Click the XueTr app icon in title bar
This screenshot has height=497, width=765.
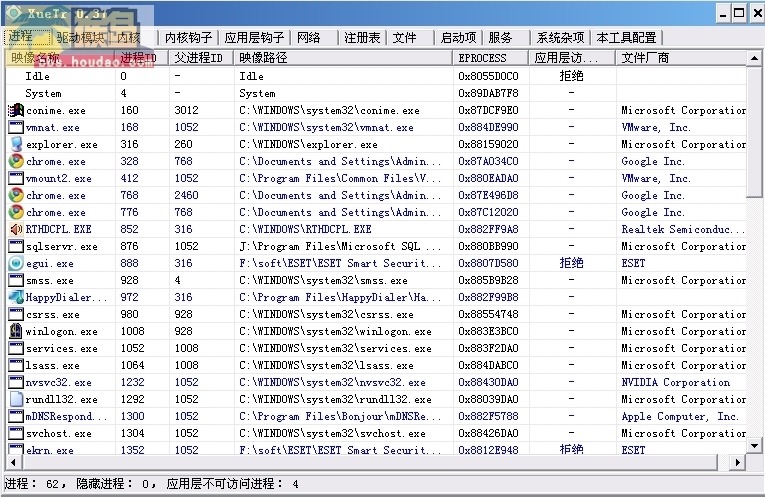pyautogui.click(x=13, y=13)
